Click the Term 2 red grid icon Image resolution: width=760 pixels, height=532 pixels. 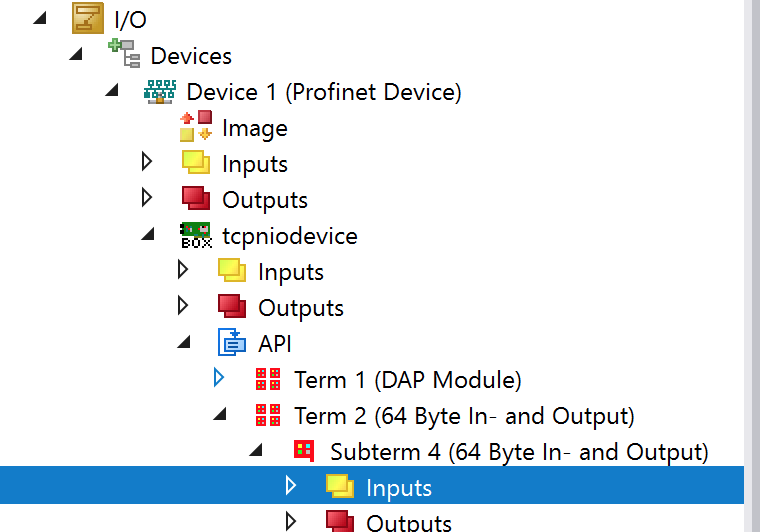tap(268, 415)
